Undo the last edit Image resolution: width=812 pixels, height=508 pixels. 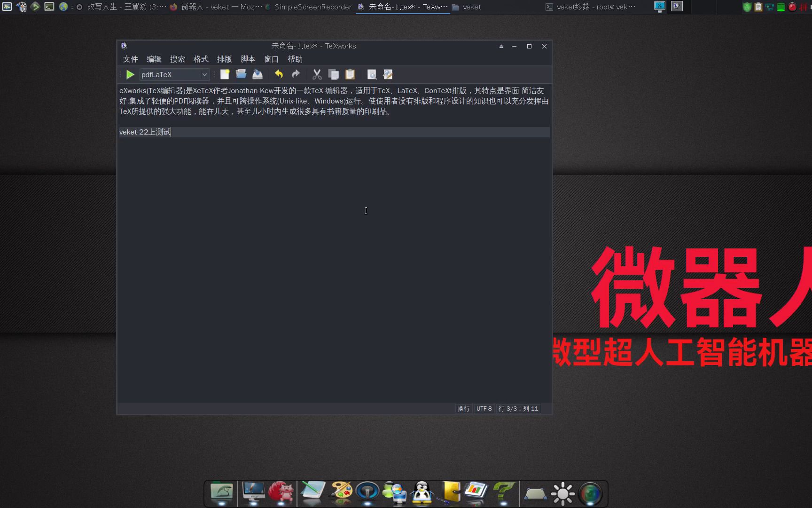pos(279,74)
